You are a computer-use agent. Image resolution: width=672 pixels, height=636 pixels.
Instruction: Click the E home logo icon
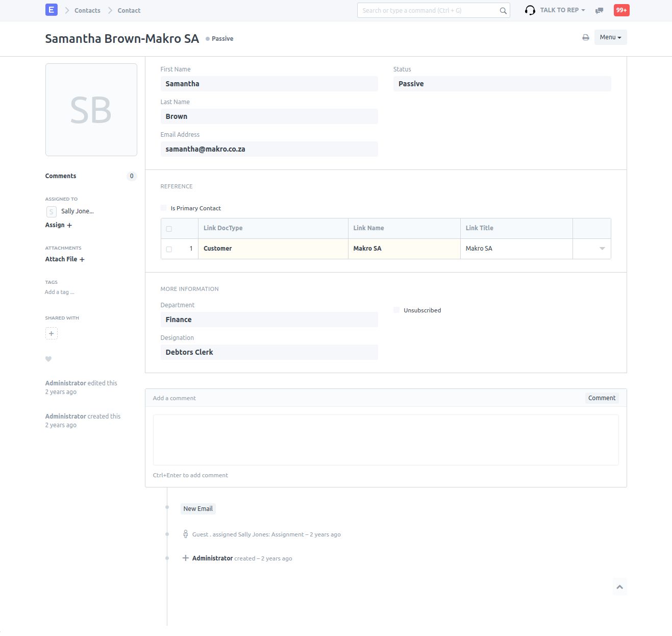pyautogui.click(x=51, y=10)
